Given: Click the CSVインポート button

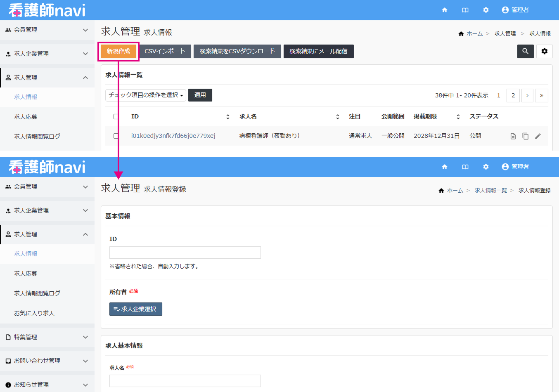Looking at the screenshot, I should (165, 51).
